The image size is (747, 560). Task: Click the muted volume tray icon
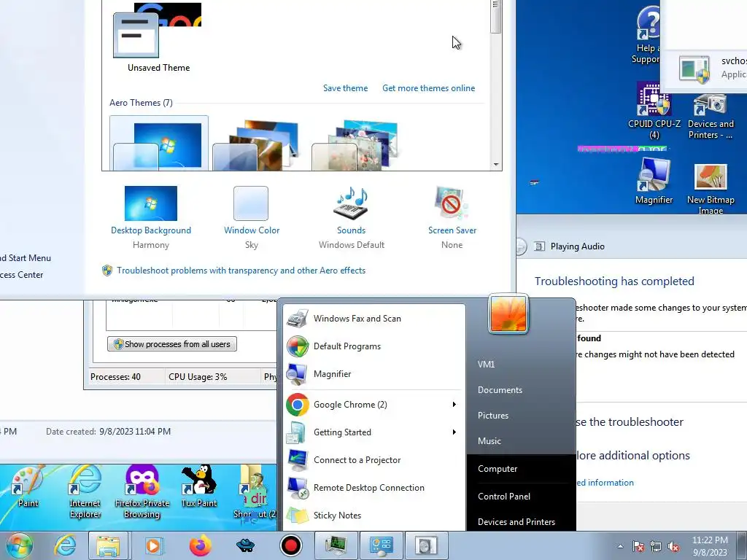pyautogui.click(x=673, y=547)
